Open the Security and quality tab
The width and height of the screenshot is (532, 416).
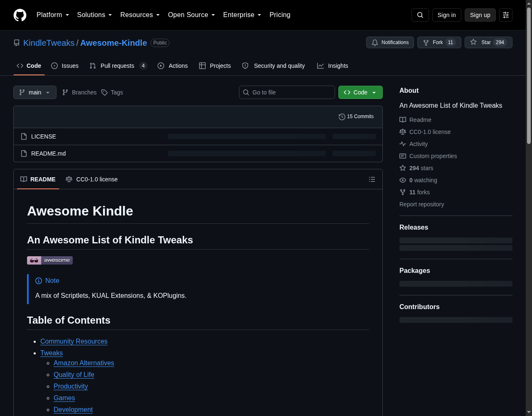273,66
